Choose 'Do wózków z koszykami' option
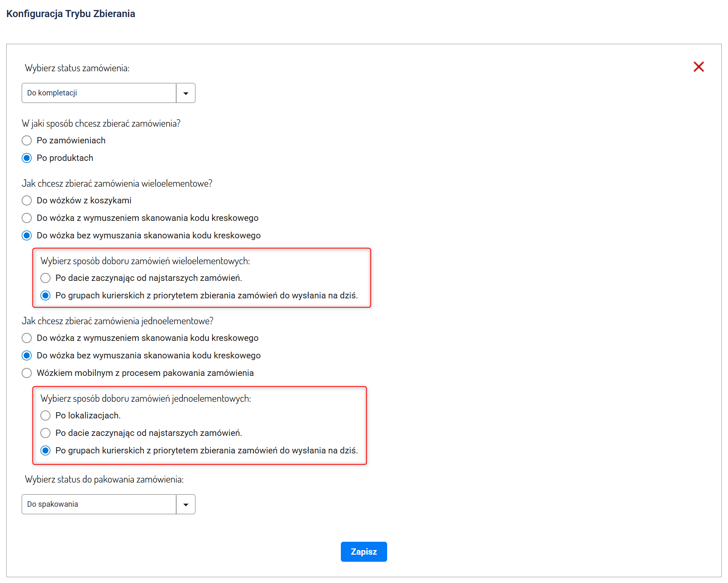728x583 pixels. (27, 200)
